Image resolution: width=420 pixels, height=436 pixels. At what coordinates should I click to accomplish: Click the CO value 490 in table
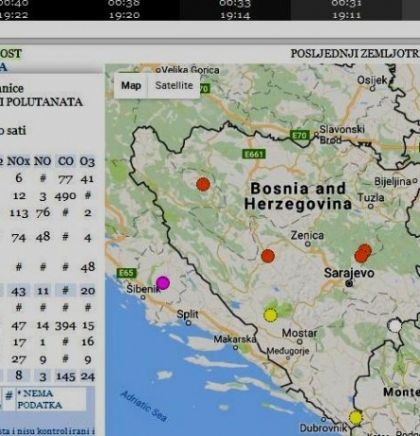65,196
